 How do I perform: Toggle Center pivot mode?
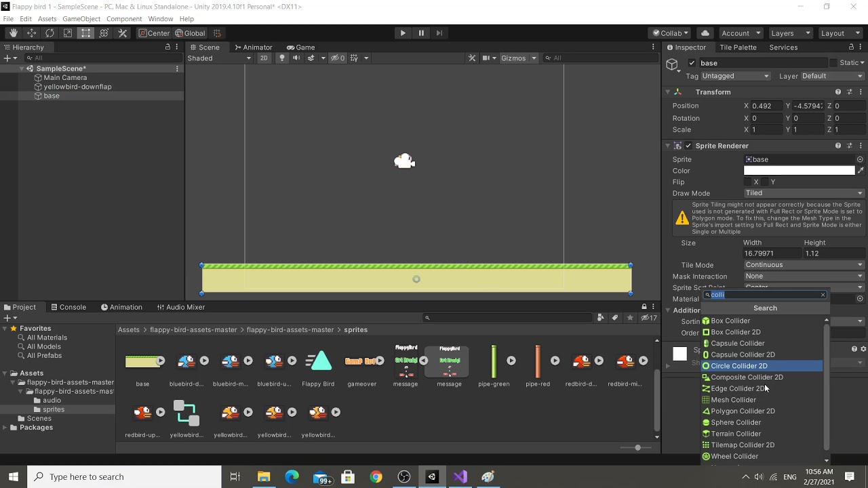(x=154, y=33)
